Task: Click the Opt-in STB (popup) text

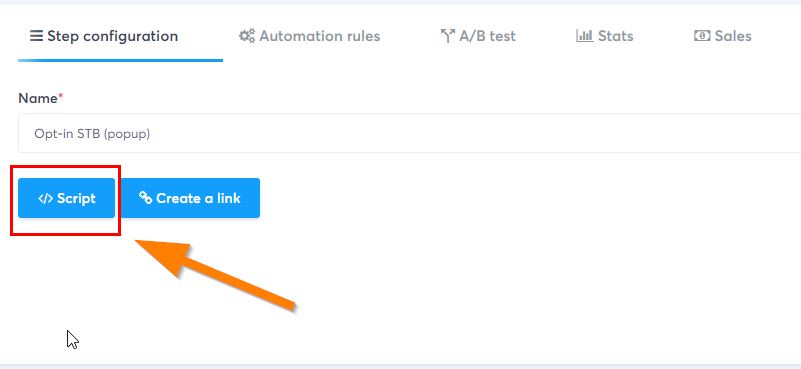Action: 92,134
